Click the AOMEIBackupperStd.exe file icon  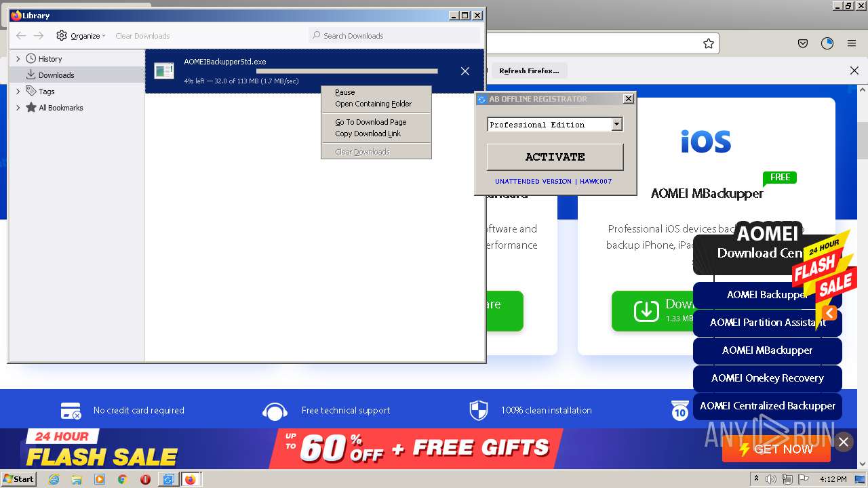pos(163,70)
